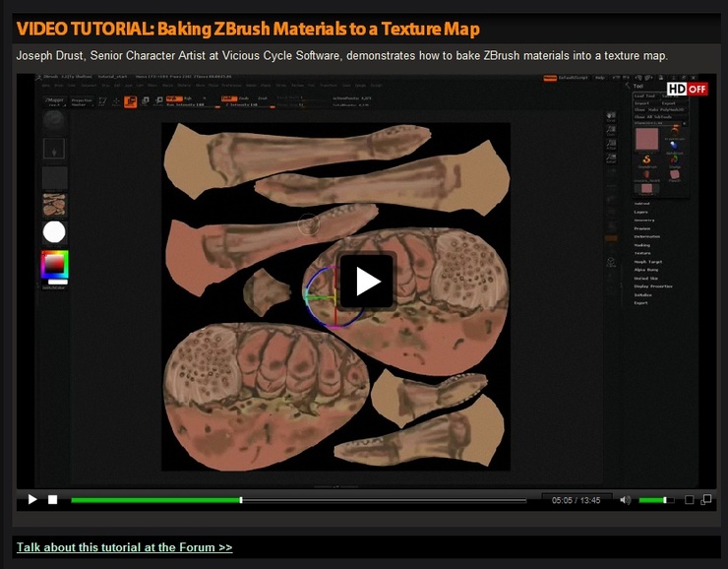Adjust the green volume slider

tap(656, 500)
